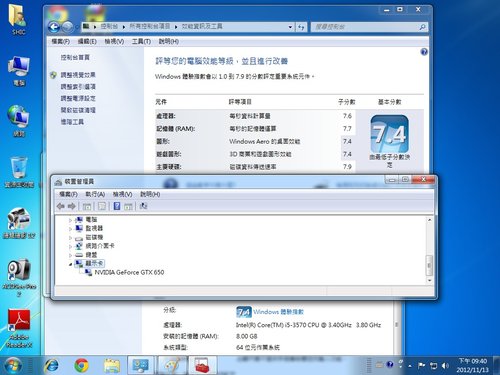Launch Internet Explorer from the taskbar
Image resolution: width=500 pixels, height=375 pixels.
click(x=51, y=366)
